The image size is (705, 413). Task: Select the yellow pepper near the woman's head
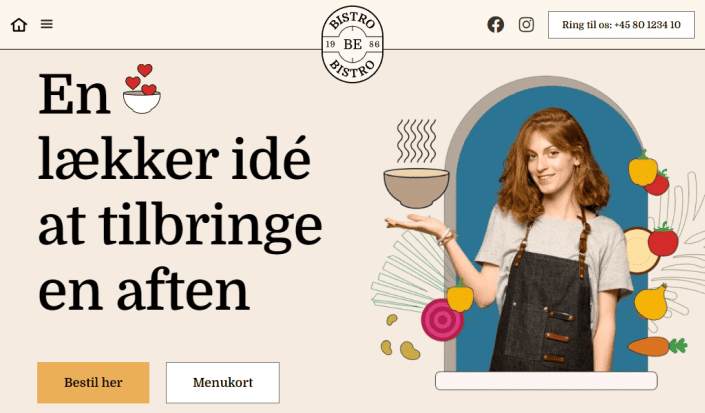pyautogui.click(x=643, y=169)
